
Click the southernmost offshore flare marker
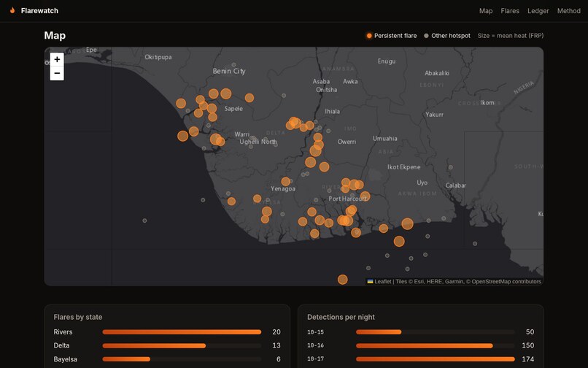342,280
